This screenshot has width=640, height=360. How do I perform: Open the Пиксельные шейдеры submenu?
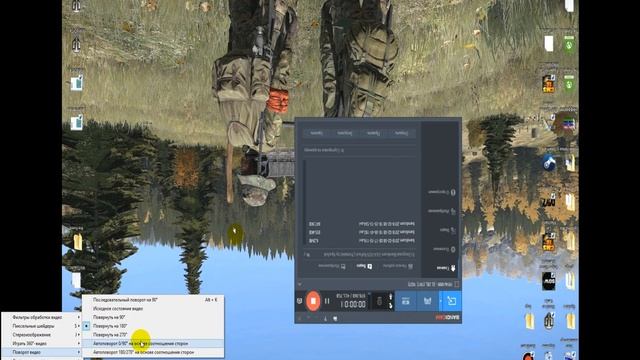coord(42,326)
